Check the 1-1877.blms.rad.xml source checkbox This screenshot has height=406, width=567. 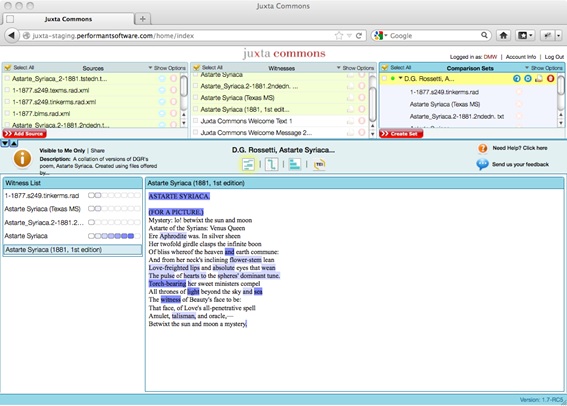click(7, 114)
